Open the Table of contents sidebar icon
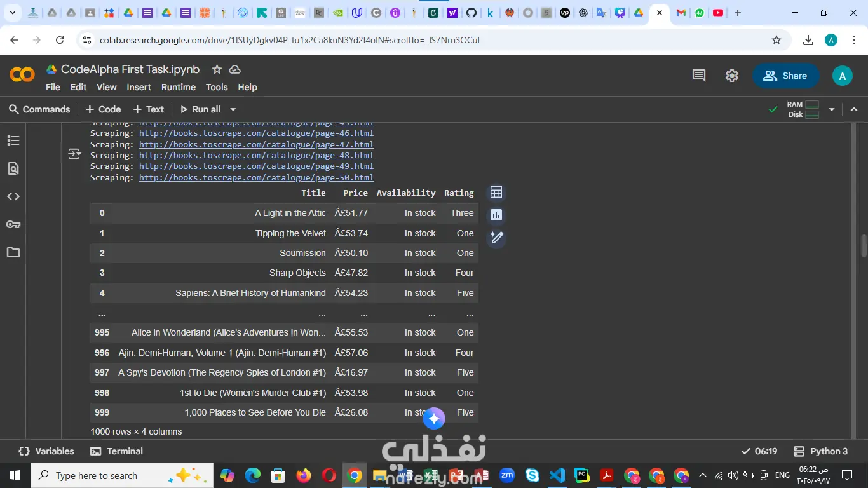868x488 pixels. [x=13, y=140]
